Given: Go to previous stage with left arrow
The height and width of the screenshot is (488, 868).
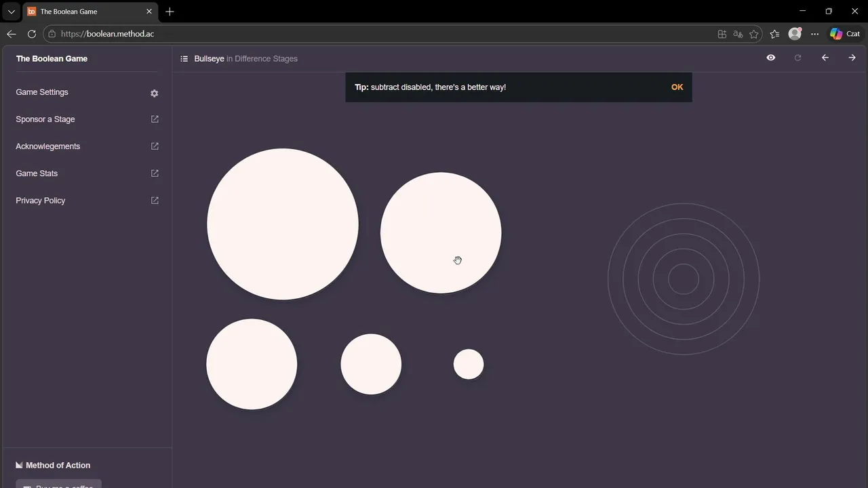Looking at the screenshot, I should point(825,58).
